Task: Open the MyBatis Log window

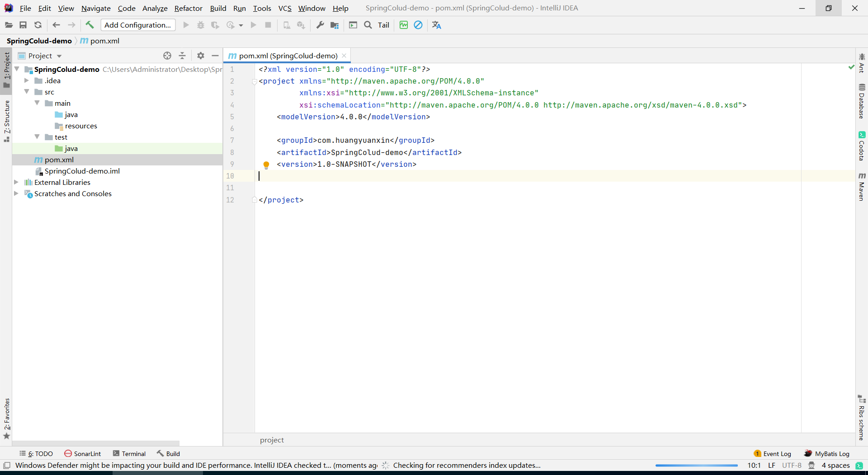Action: pyautogui.click(x=827, y=454)
